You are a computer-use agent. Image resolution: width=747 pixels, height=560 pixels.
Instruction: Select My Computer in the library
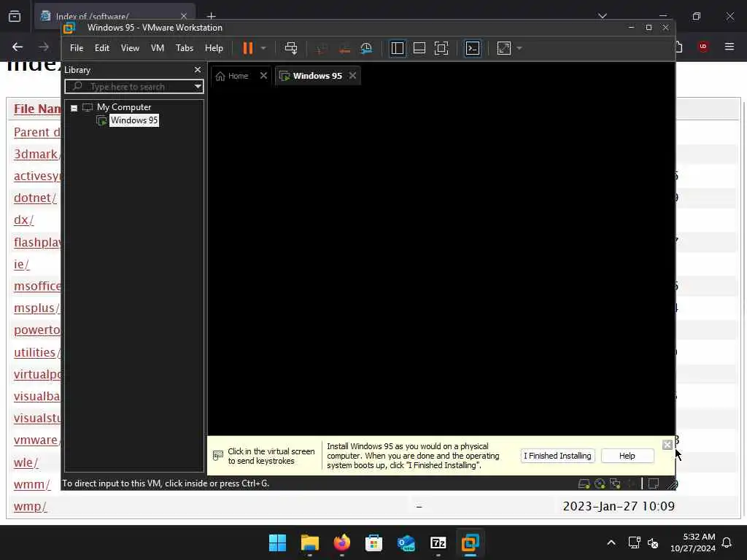point(124,107)
